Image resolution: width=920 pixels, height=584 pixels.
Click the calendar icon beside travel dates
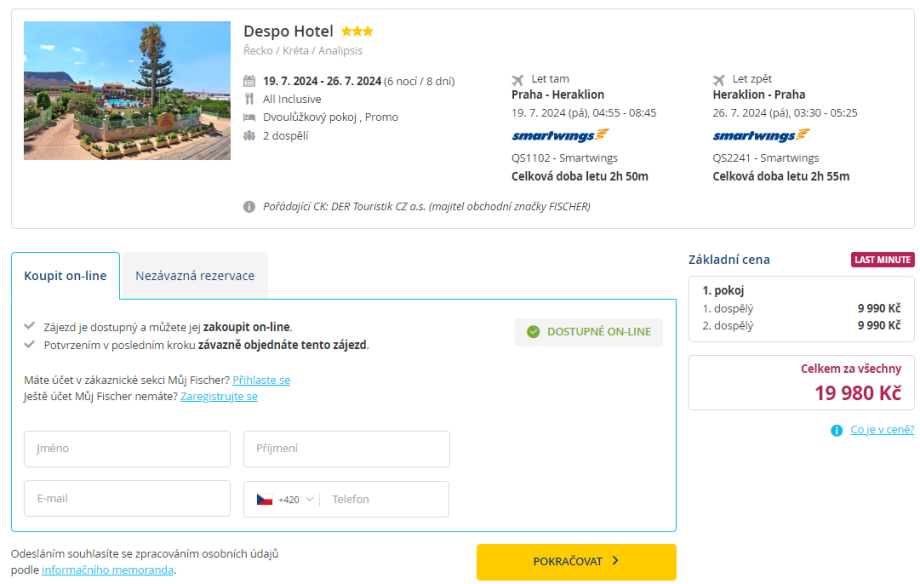(250, 81)
